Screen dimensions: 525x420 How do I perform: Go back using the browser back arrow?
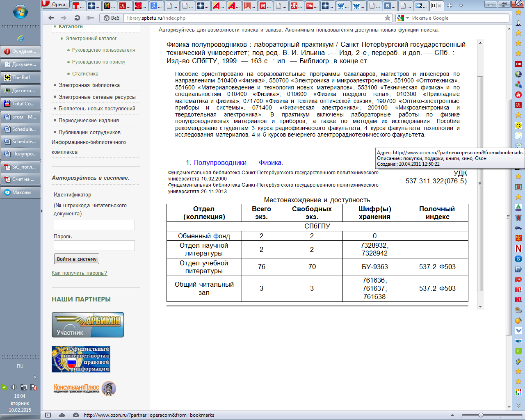51,18
